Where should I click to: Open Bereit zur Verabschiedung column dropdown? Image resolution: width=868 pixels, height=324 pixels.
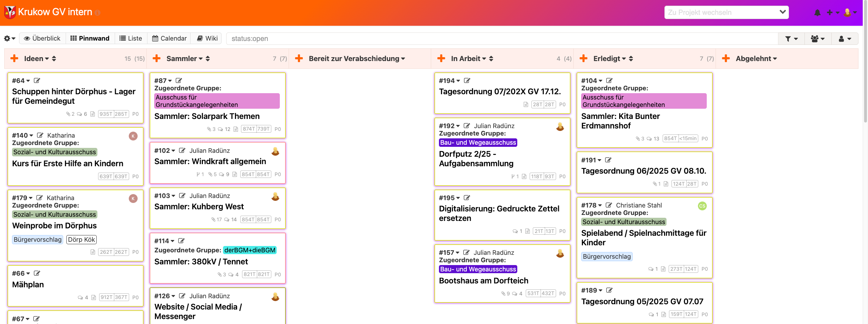coord(403,59)
